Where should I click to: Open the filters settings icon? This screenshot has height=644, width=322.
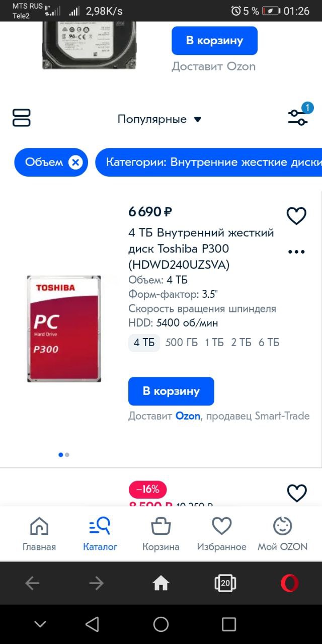(298, 117)
